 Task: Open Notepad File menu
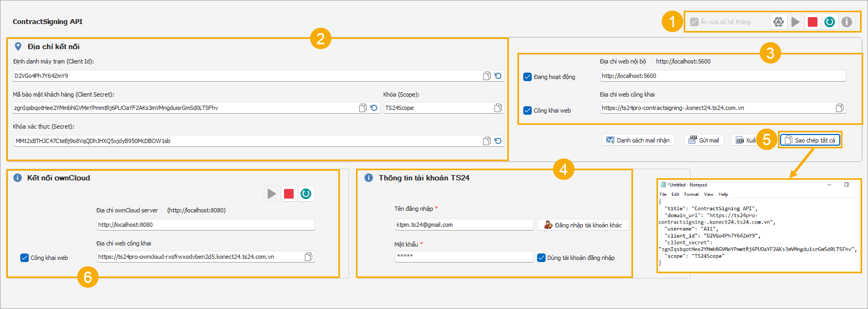[x=663, y=194]
